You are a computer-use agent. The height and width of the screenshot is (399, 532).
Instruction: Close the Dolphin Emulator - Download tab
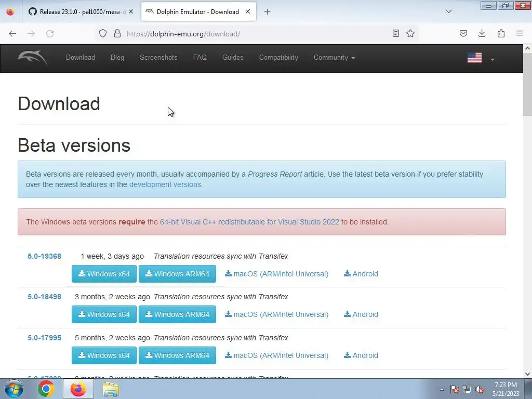(x=248, y=11)
